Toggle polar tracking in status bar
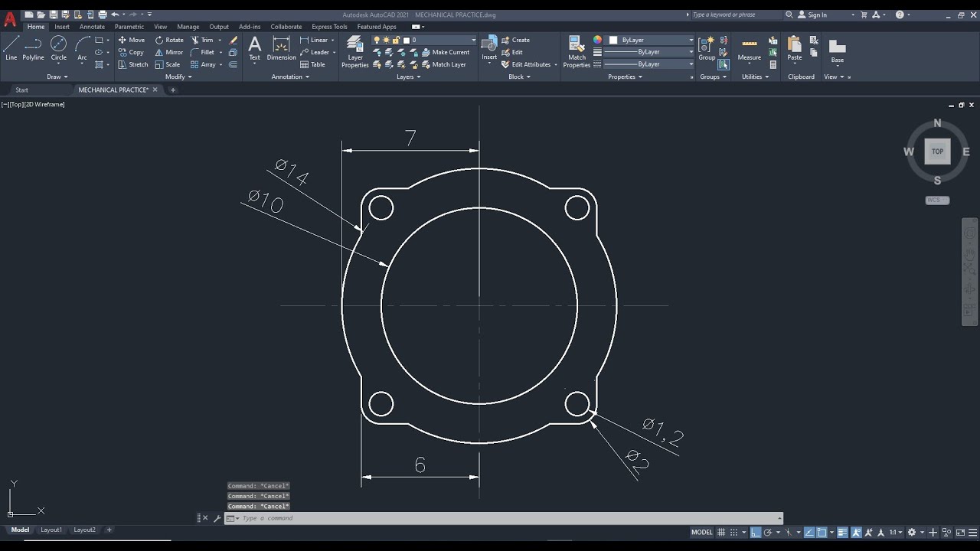This screenshot has width=980, height=551. pos(768,532)
